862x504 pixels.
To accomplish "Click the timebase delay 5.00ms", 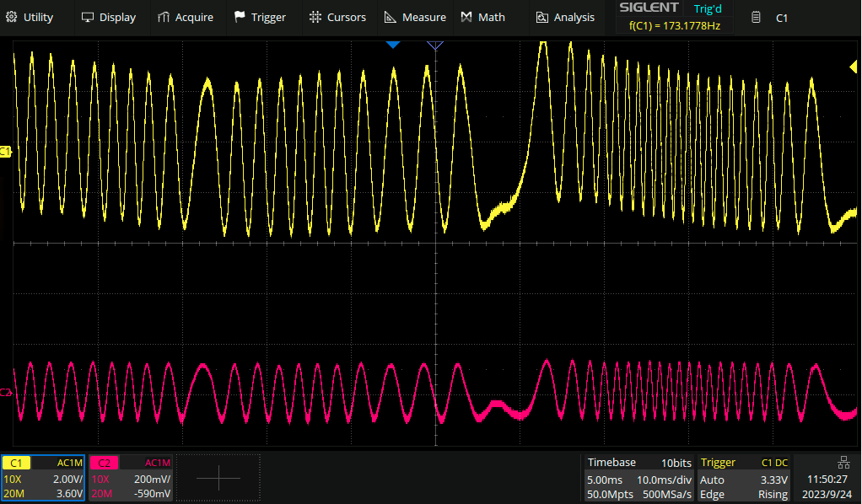I will click(x=605, y=480).
